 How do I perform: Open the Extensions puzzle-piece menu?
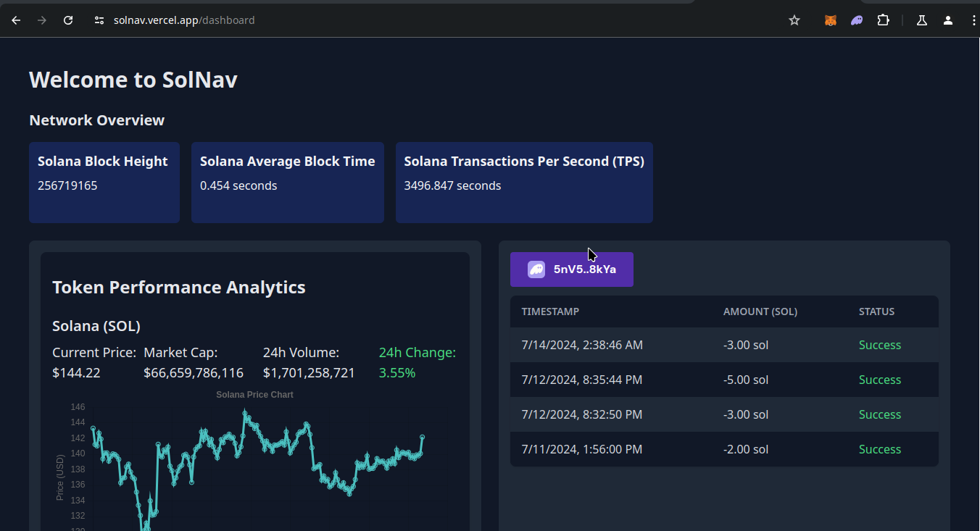[883, 20]
